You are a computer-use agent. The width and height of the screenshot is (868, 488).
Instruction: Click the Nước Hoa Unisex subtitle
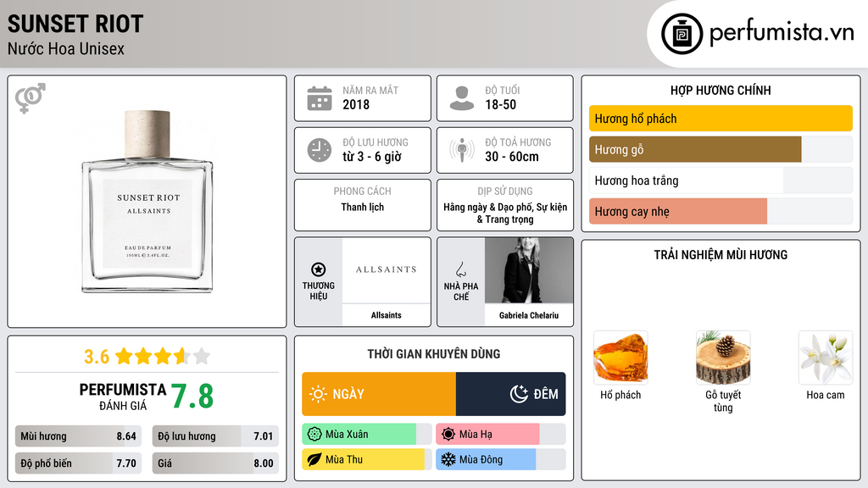(66, 48)
